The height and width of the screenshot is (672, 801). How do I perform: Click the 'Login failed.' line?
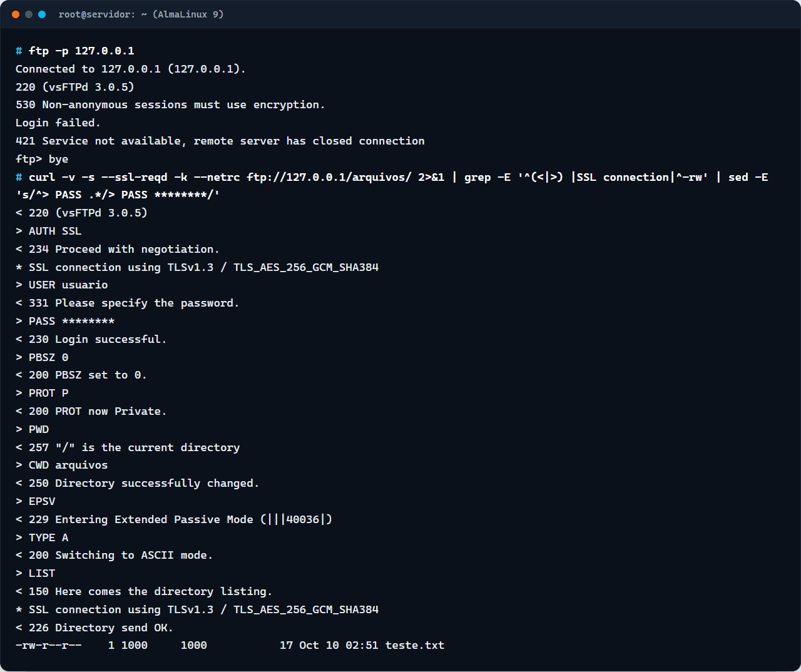click(58, 123)
